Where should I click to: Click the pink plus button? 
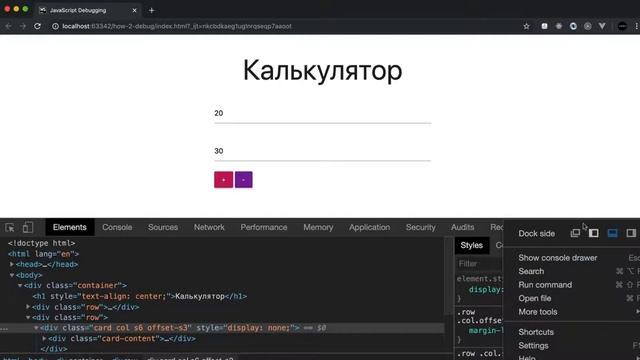pos(223,180)
